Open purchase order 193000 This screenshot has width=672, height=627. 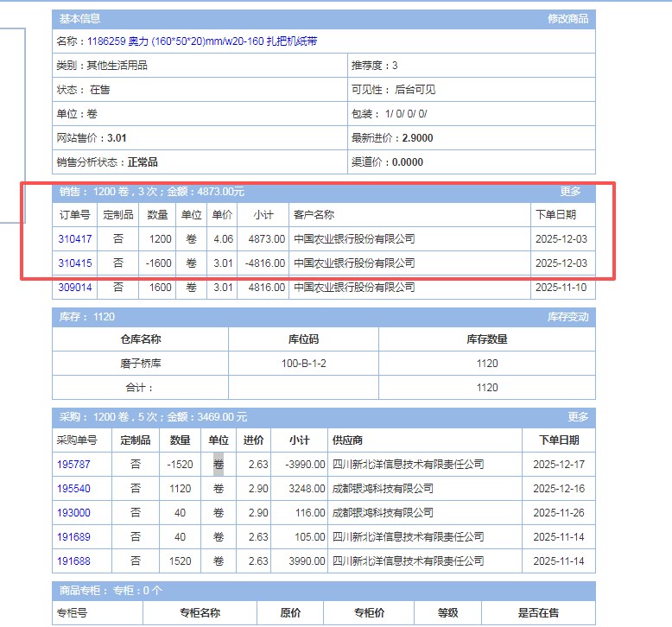[73, 513]
